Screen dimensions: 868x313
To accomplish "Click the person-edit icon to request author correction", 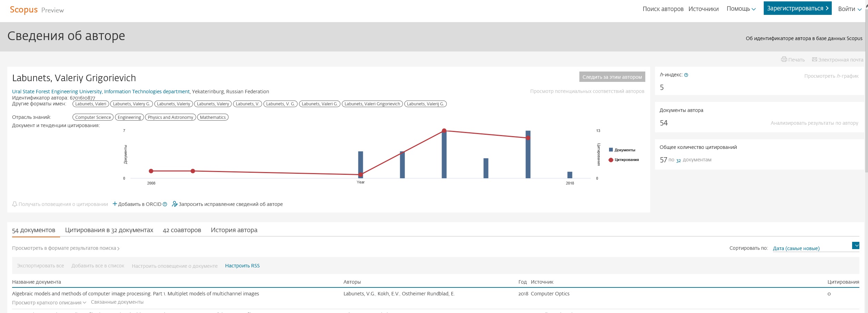I will 175,204.
